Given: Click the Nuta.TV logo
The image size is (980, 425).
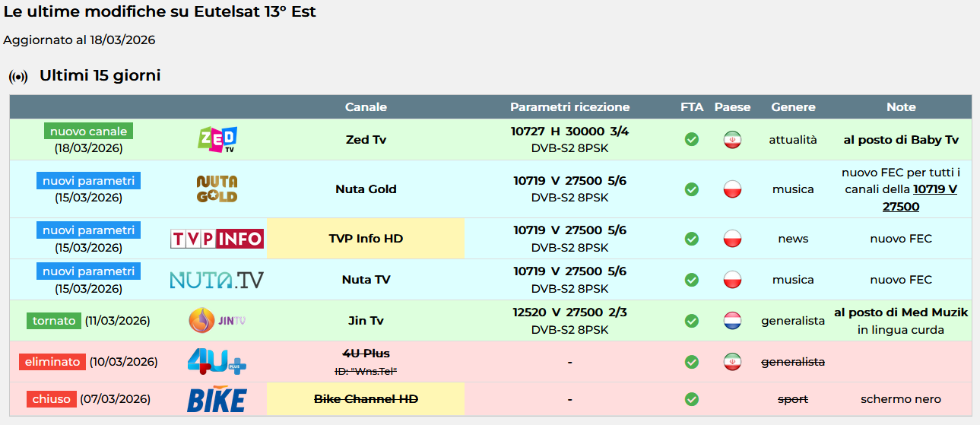Looking at the screenshot, I should tap(217, 280).
